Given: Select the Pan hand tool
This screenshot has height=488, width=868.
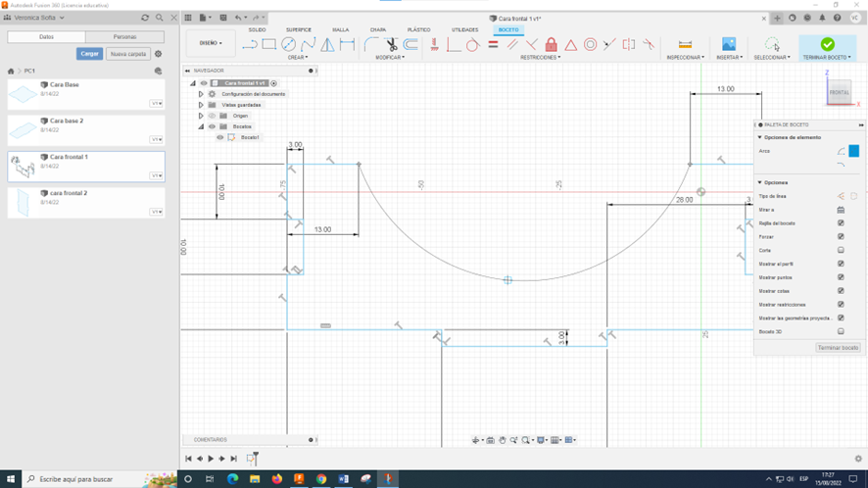Looking at the screenshot, I should click(x=503, y=440).
